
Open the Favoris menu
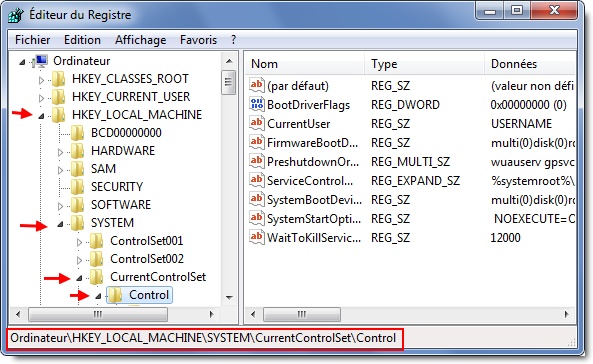tap(199, 40)
